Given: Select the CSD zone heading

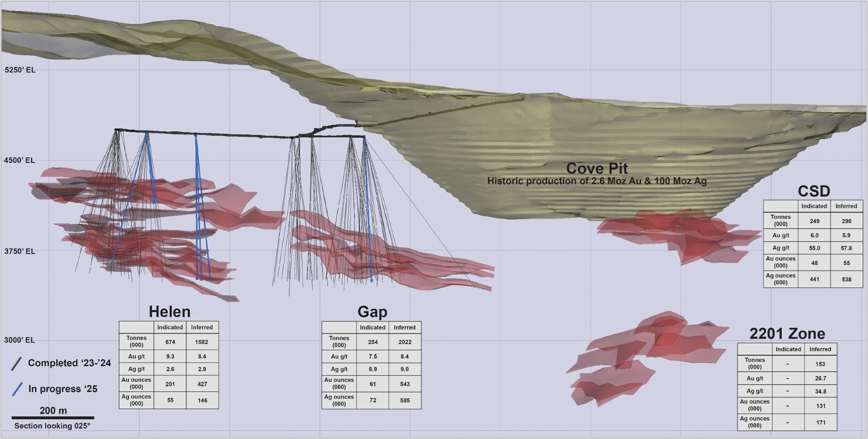Looking at the screenshot, I should (x=814, y=191).
